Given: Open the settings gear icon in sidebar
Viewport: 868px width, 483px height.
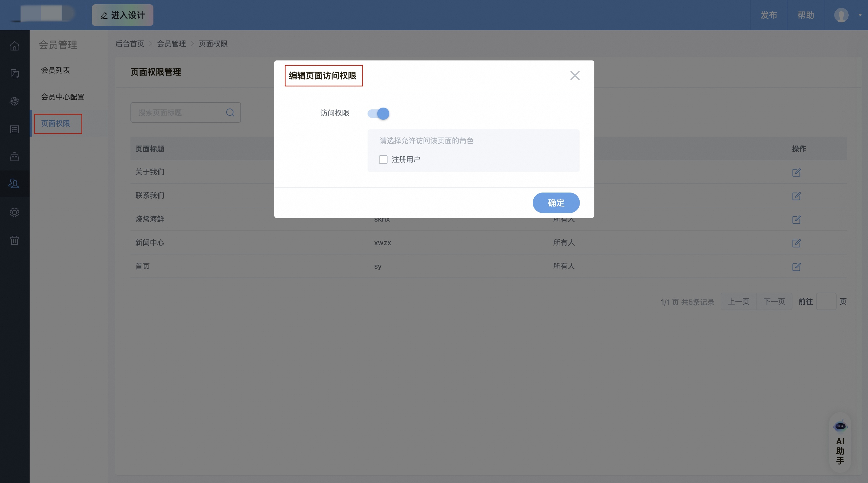Looking at the screenshot, I should coord(14,212).
